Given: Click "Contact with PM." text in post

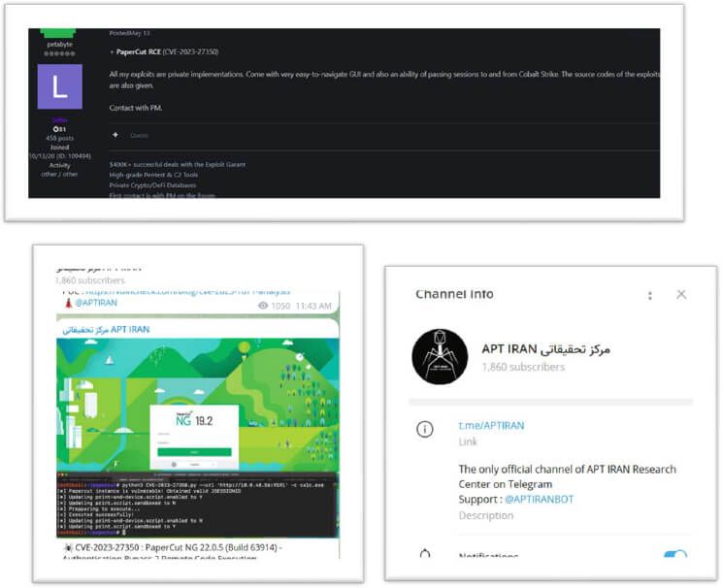Looking at the screenshot, I should (136, 108).
